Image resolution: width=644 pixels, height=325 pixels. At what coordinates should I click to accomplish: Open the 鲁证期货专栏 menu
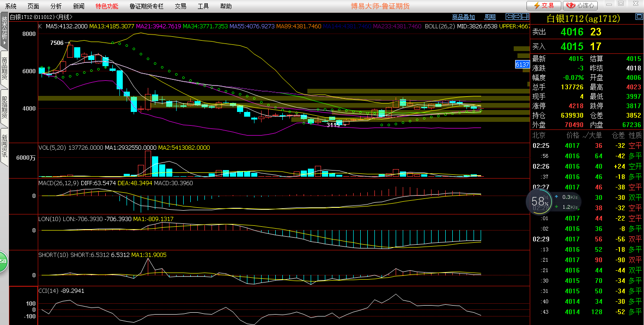pyautogui.click(x=146, y=6)
